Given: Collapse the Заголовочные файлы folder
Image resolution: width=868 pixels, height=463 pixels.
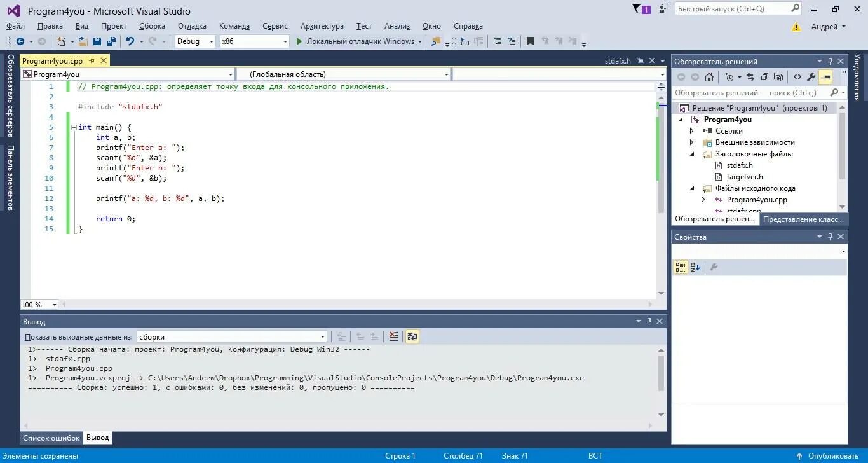Looking at the screenshot, I should (x=692, y=154).
